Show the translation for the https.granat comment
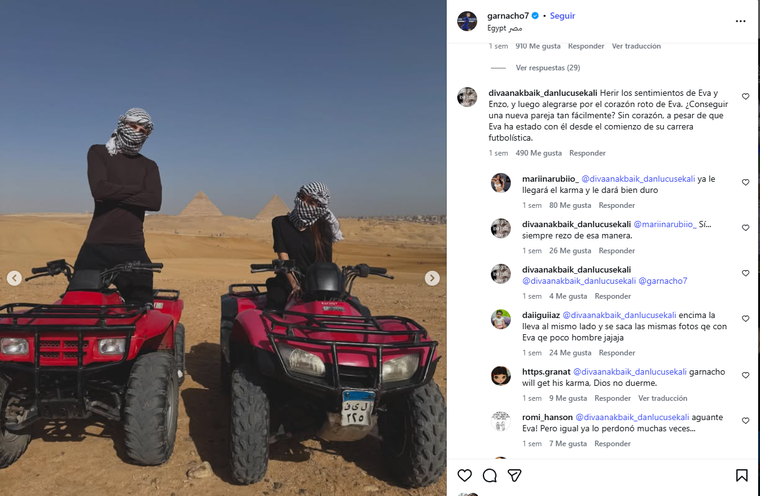Screen dimensions: 760x496 pyautogui.click(x=663, y=398)
